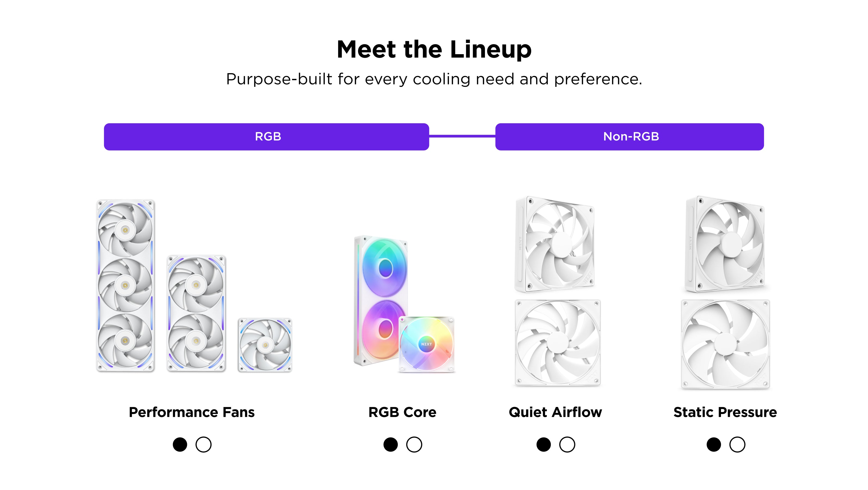
Task: Choose white color for Performance Fans
Action: coord(203,444)
